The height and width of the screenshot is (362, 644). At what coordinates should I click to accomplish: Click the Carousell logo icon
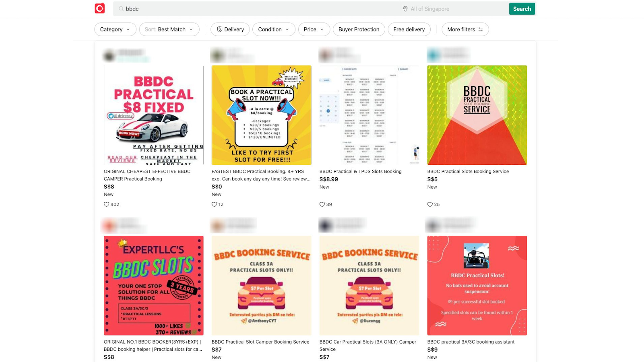point(100,8)
